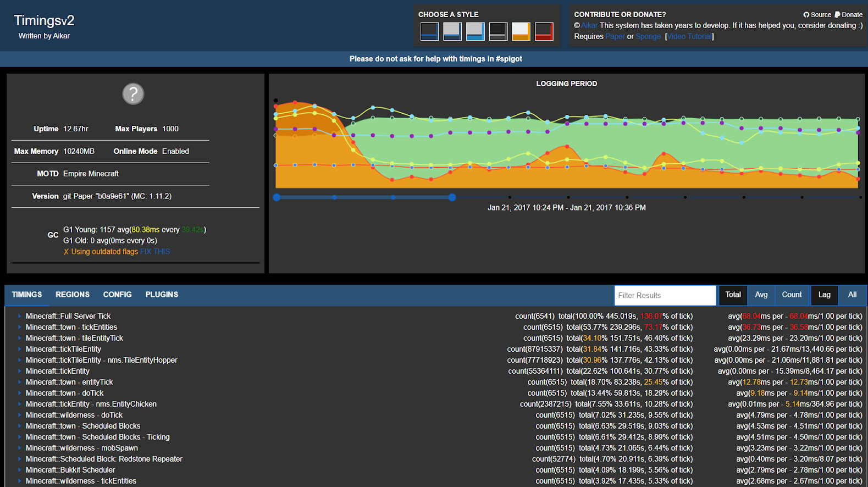Click the gray question mark server icon

coord(133,94)
